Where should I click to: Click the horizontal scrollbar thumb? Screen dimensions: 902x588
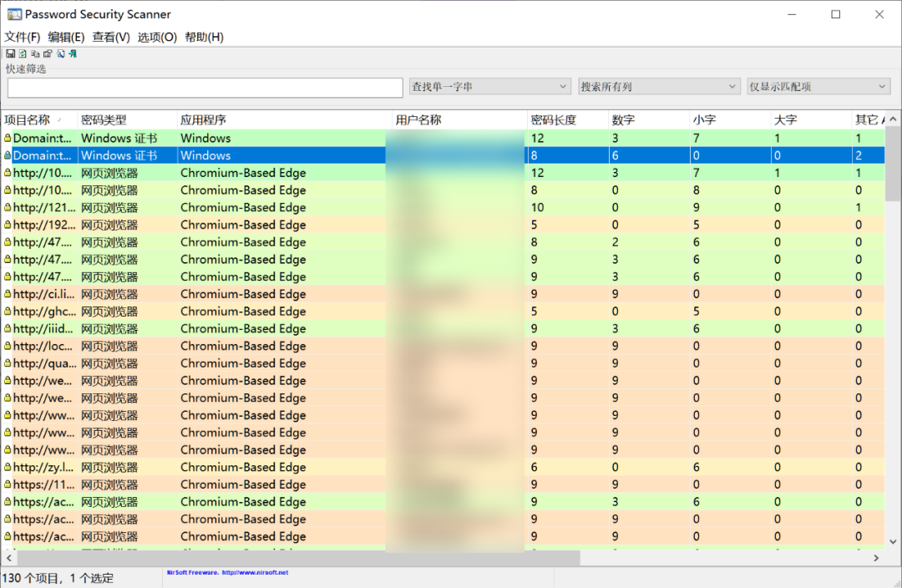pos(298,557)
